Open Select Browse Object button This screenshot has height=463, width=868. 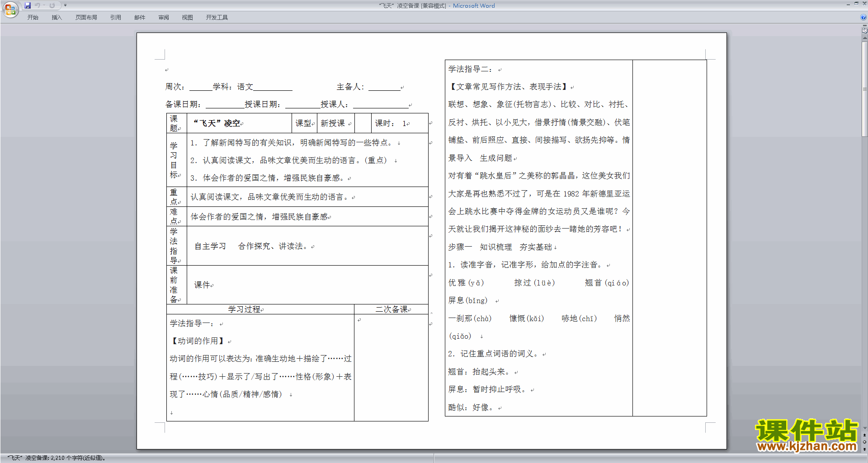point(865,442)
